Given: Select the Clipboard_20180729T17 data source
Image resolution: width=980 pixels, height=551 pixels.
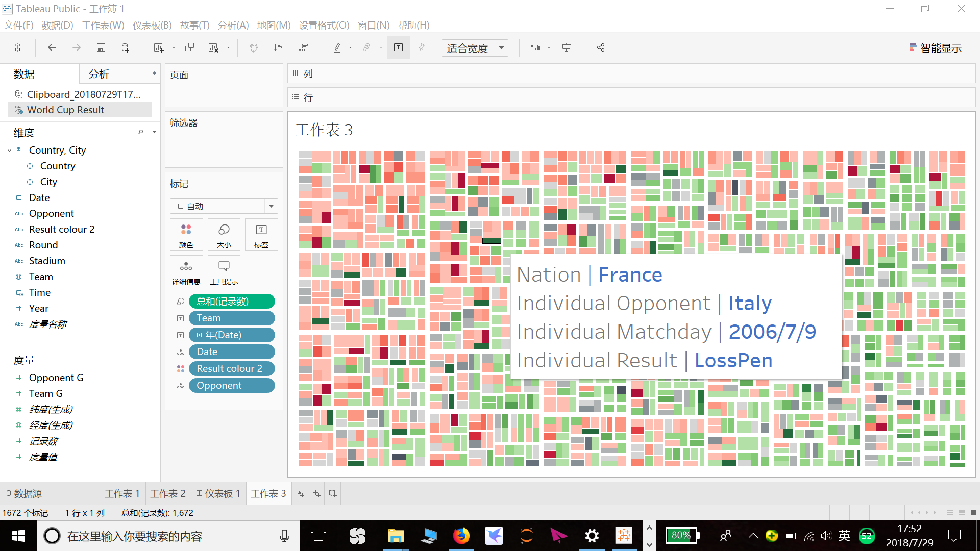Looking at the screenshot, I should tap(80, 94).
